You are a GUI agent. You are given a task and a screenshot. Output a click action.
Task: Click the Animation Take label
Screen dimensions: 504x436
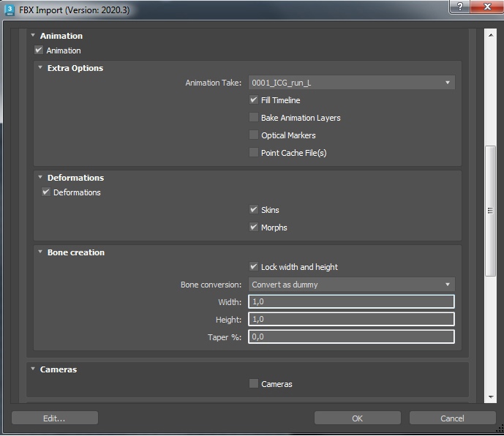(x=214, y=83)
